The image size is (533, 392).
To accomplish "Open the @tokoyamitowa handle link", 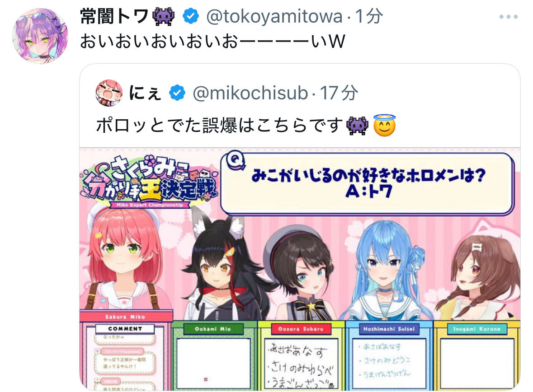I will (274, 16).
